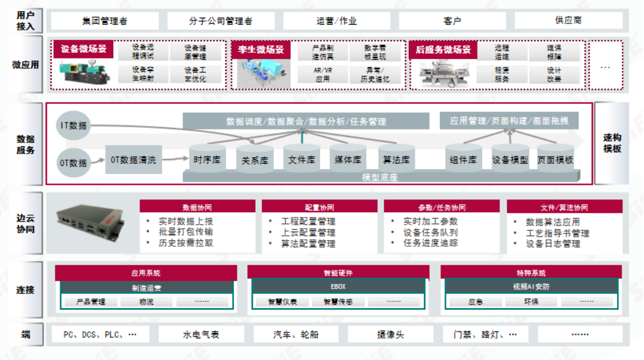Click the edge gateway device image
The width and height of the screenshot is (644, 360).
[x=90, y=224]
